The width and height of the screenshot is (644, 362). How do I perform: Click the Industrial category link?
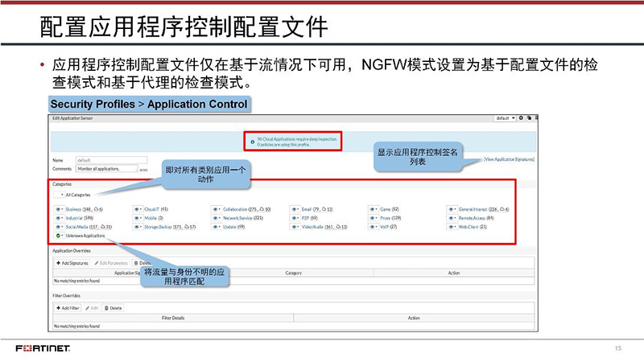(74, 218)
